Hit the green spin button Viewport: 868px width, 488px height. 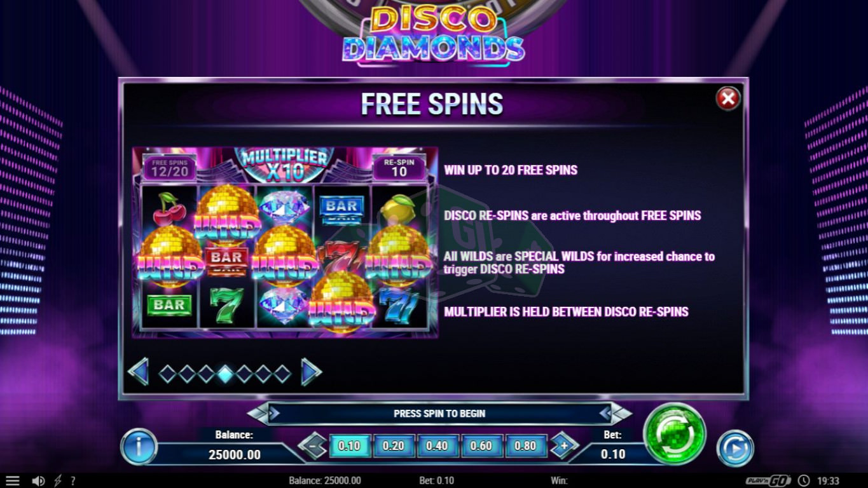pos(675,434)
